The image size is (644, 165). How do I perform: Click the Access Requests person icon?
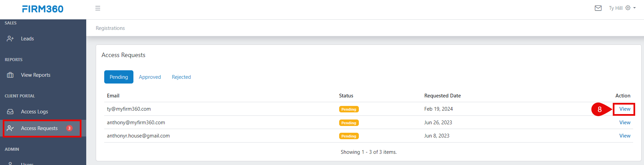point(10,128)
